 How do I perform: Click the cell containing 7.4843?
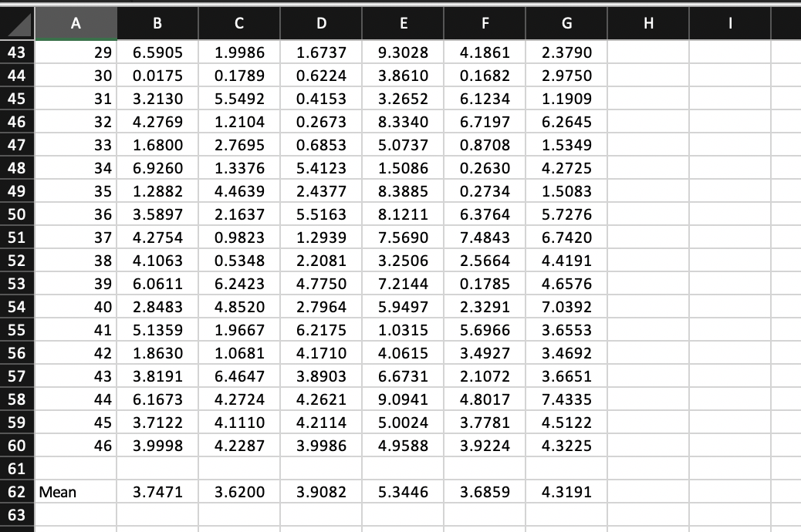pos(484,237)
